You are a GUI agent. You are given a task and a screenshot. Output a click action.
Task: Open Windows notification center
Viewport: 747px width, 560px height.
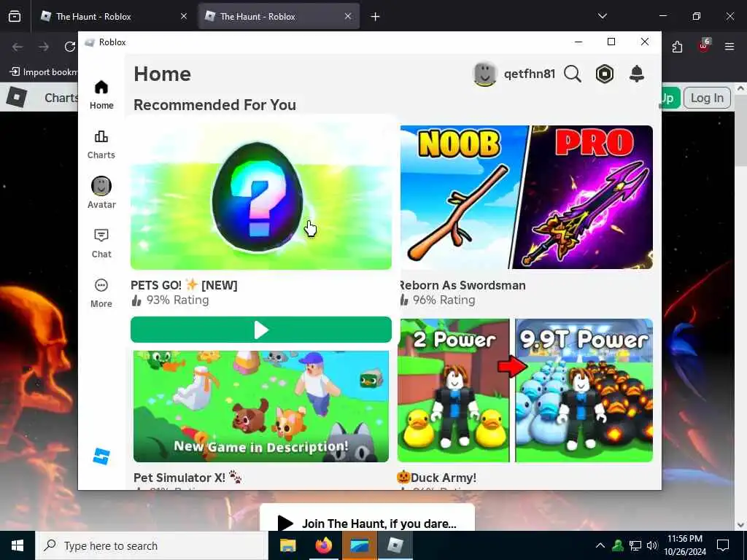pyautogui.click(x=723, y=545)
